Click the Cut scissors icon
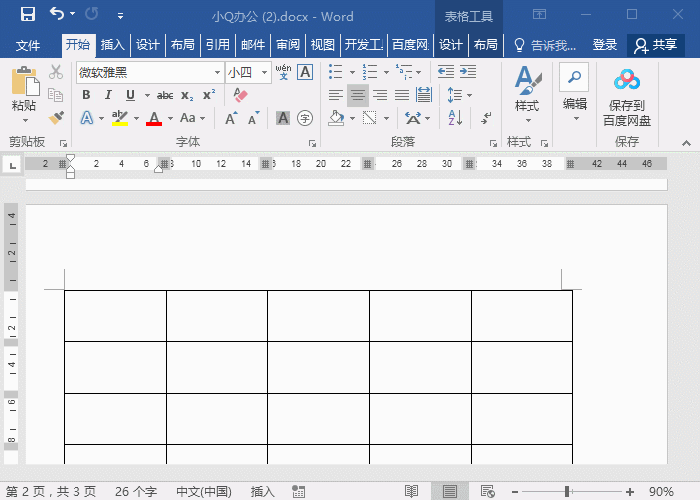700x500 pixels. click(56, 72)
